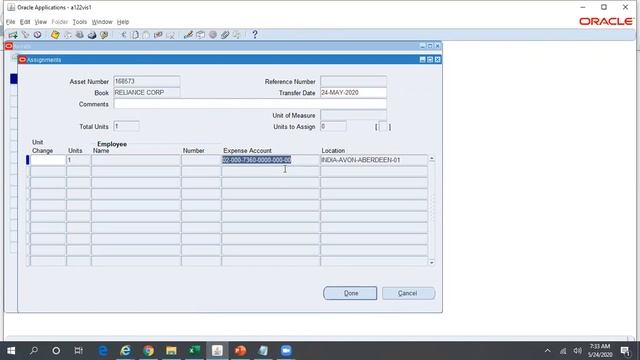
Task: Open the bracketed descriptive flexfield box
Action: 383,127
